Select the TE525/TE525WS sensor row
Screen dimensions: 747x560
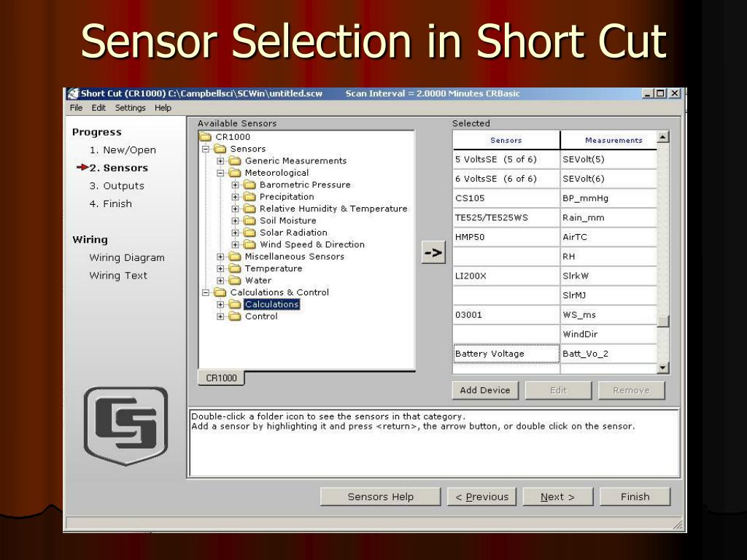pyautogui.click(x=506, y=217)
